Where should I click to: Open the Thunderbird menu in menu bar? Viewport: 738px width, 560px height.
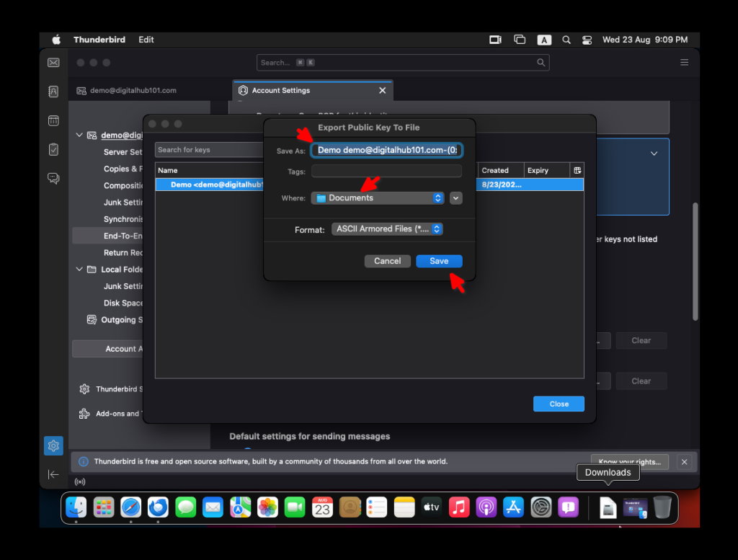pyautogui.click(x=99, y=40)
